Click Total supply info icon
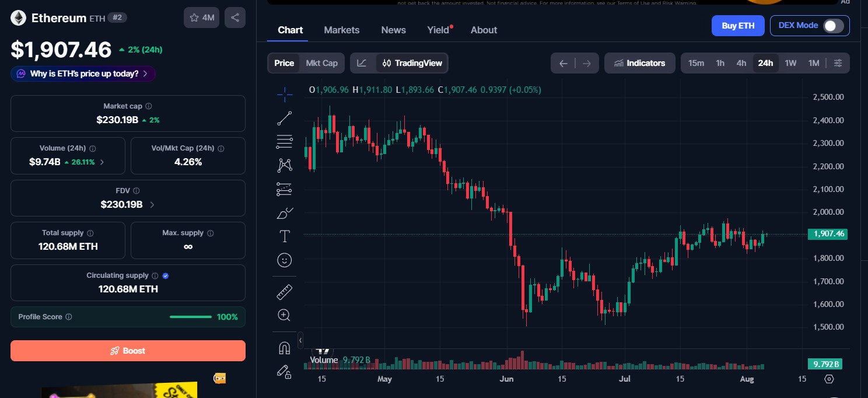This screenshot has height=398, width=868. tap(90, 233)
